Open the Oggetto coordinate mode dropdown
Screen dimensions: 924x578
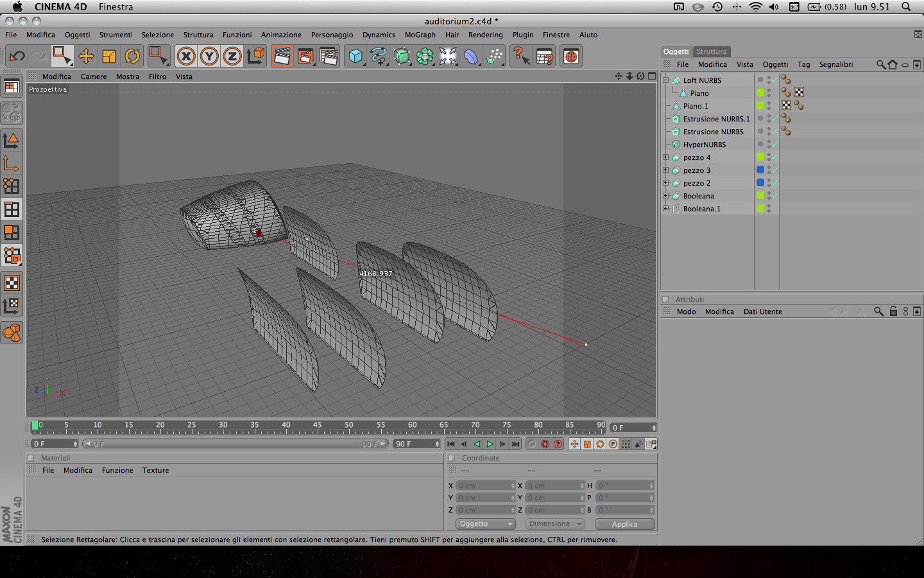[486, 524]
